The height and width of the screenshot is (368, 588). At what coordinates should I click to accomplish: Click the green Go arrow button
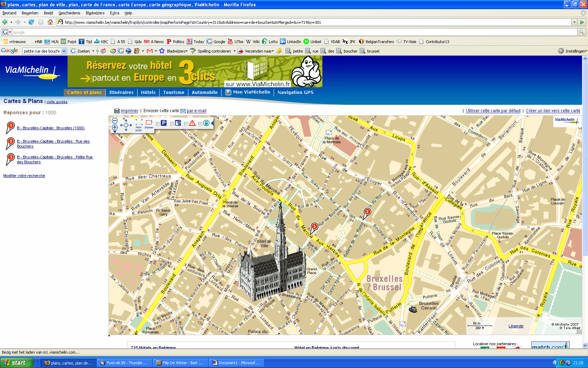click(x=582, y=22)
